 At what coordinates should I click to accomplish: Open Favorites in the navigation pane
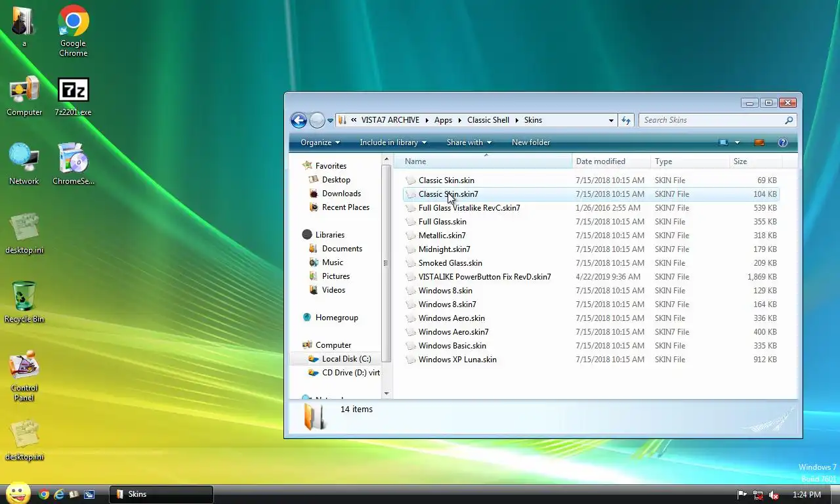tap(331, 166)
